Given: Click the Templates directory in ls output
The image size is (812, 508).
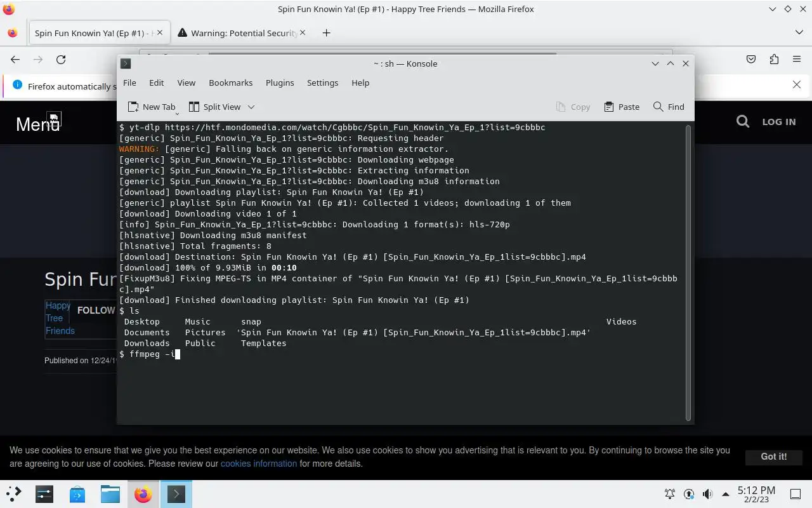Looking at the screenshot, I should tap(263, 343).
